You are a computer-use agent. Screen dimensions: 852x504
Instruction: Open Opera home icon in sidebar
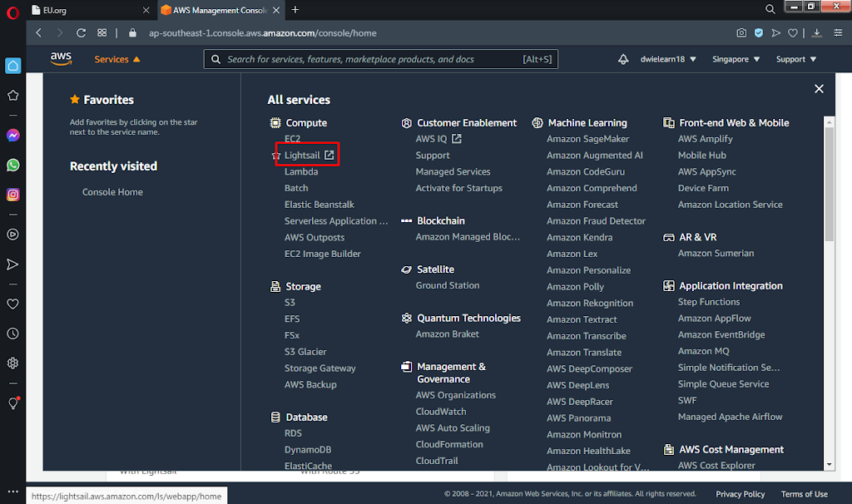13,66
